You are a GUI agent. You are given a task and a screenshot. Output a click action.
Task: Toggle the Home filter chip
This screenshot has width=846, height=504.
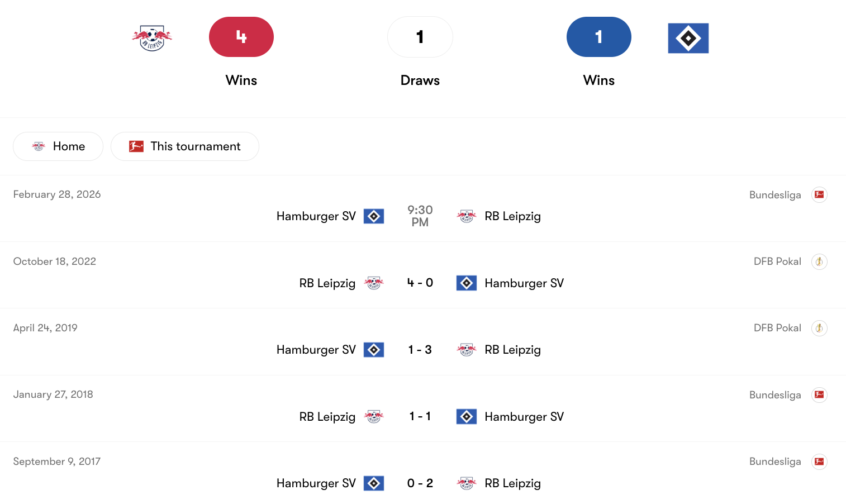[58, 146]
